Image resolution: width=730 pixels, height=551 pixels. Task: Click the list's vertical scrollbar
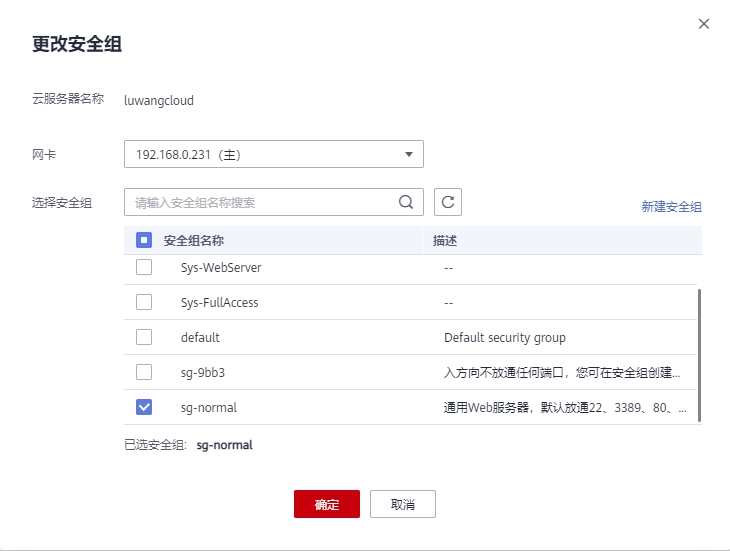[x=699, y=355]
